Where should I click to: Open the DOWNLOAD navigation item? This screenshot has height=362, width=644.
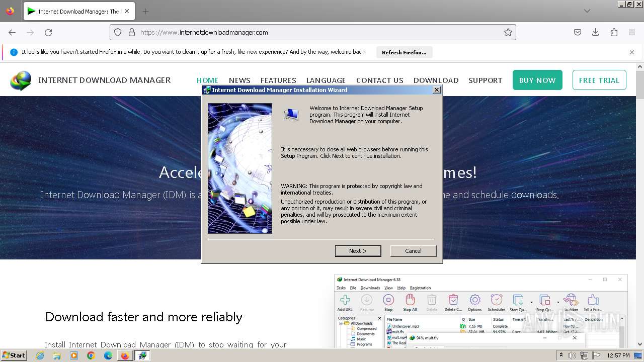click(436, 80)
